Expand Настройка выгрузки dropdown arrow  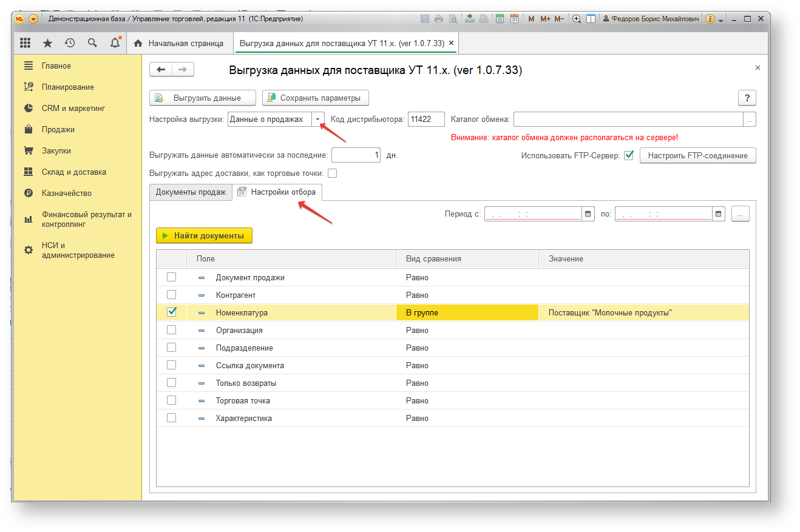pos(318,120)
